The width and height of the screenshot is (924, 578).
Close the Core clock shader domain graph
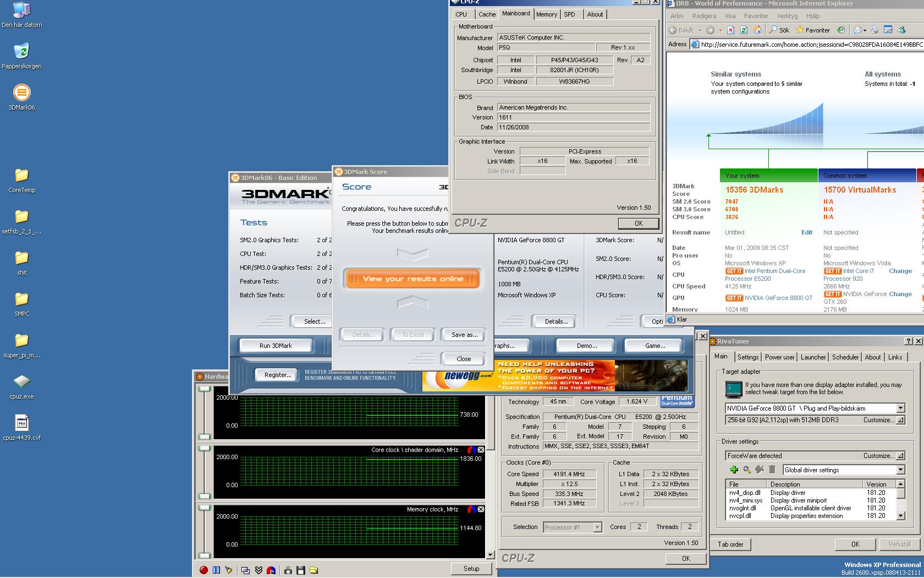[481, 450]
